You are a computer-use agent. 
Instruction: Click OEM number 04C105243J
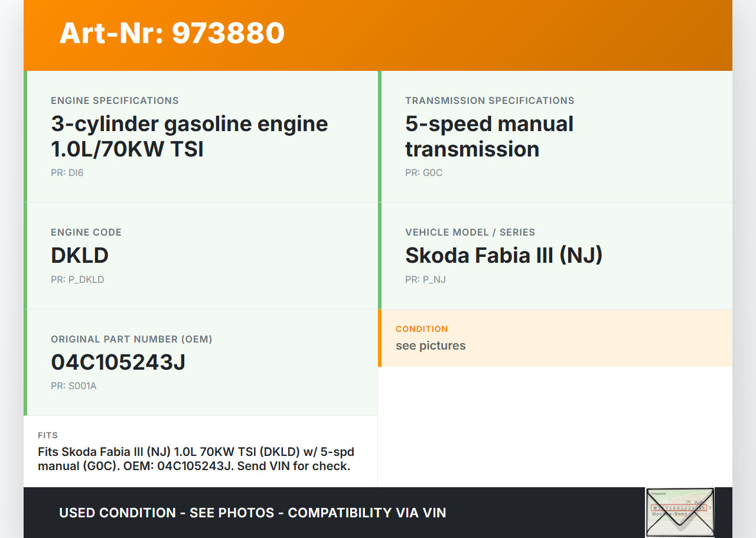coord(118,362)
